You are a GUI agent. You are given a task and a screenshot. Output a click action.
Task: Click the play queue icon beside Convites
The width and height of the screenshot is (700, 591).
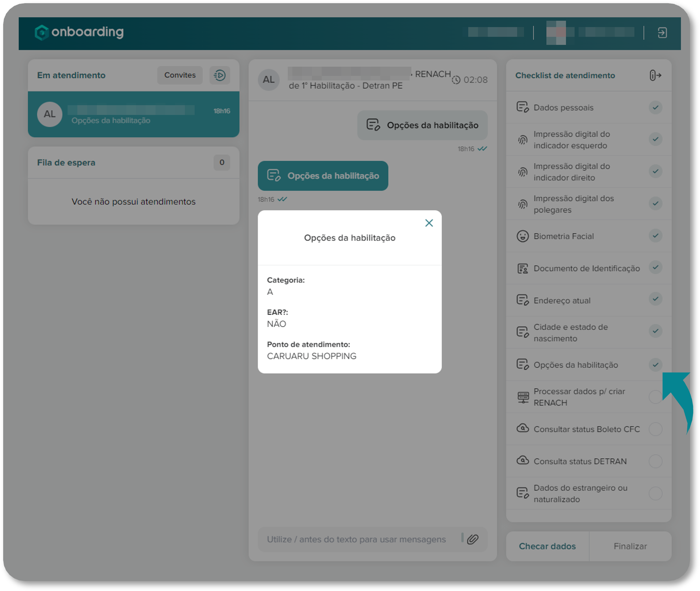[220, 75]
